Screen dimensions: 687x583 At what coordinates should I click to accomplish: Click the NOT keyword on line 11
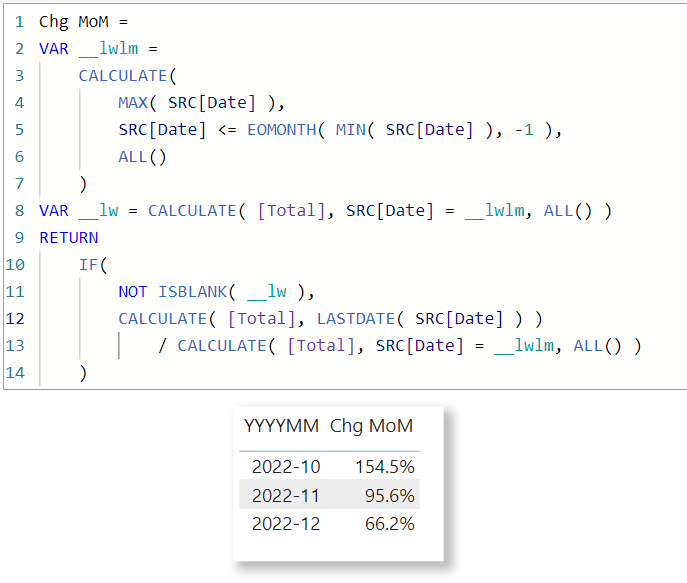coord(133,292)
